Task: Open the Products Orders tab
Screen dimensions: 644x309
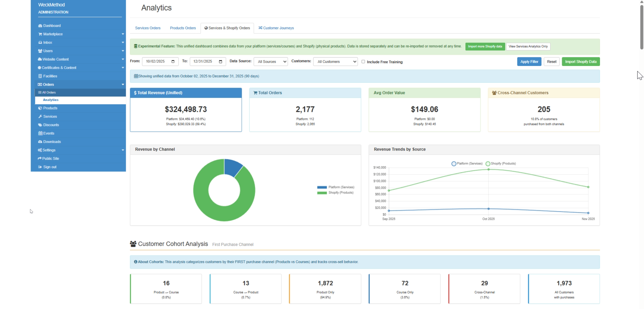Action: tap(183, 28)
